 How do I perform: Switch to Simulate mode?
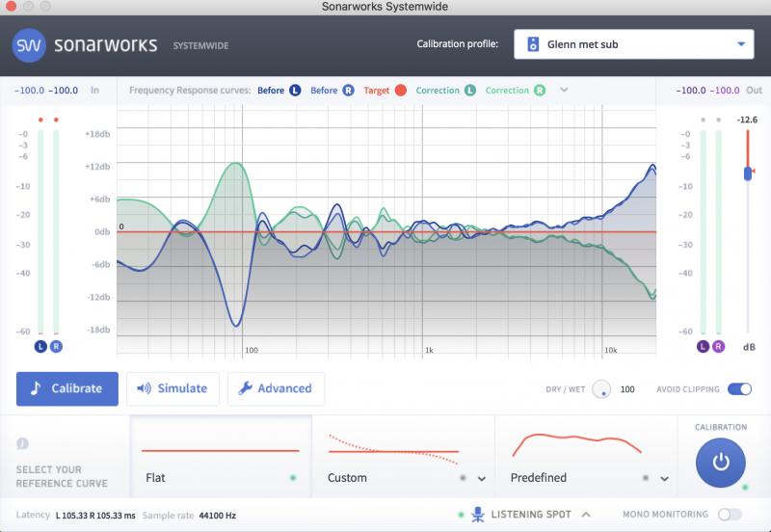click(173, 389)
